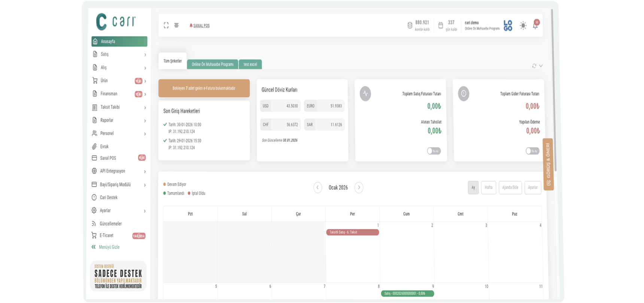Expand the Ayarlar sidebar menu
Image resolution: width=644 pixels, height=303 pixels.
(x=119, y=211)
